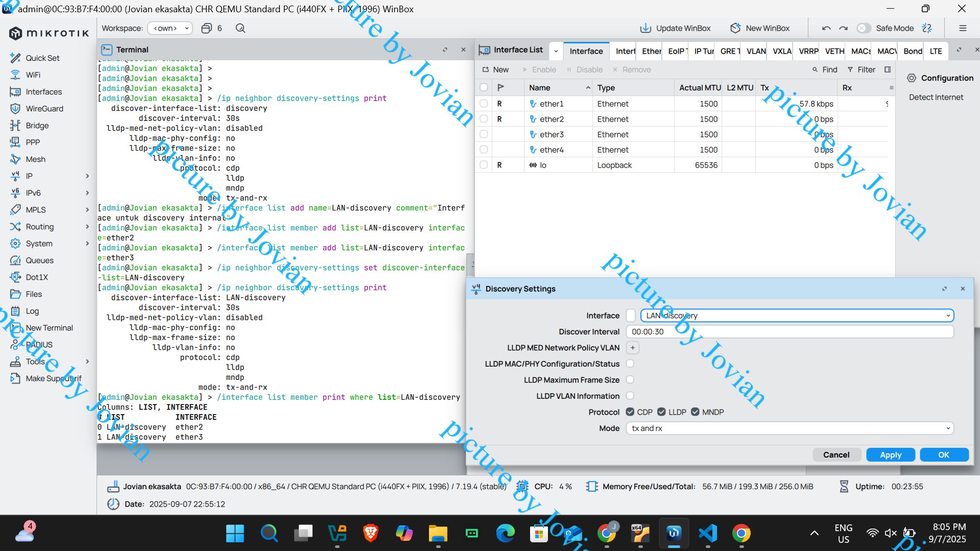Open Detect Internet option
This screenshot has width=980, height=551.
pyautogui.click(x=936, y=97)
